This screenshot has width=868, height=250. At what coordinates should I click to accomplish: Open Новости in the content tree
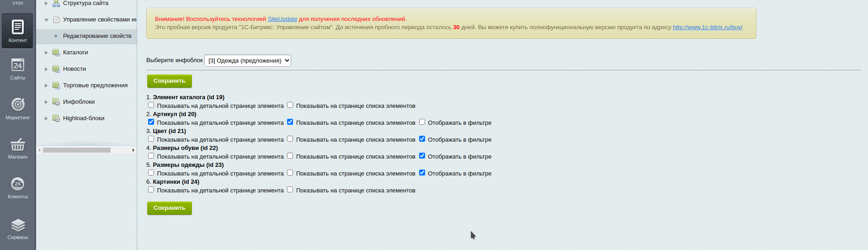pyautogui.click(x=75, y=69)
